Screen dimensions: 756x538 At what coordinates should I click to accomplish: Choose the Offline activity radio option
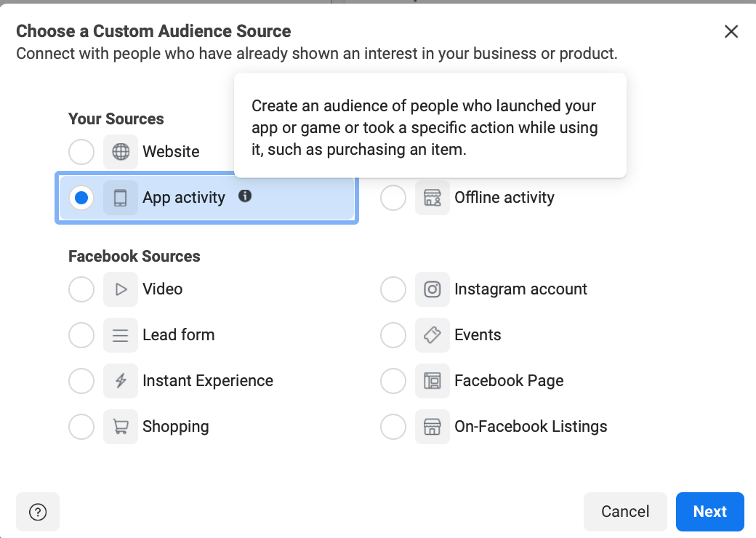click(393, 198)
